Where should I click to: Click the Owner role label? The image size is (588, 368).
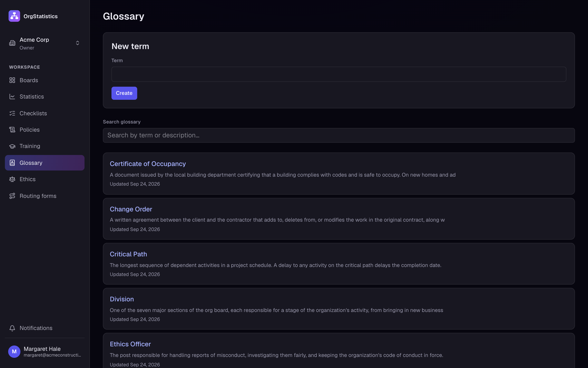click(x=27, y=48)
